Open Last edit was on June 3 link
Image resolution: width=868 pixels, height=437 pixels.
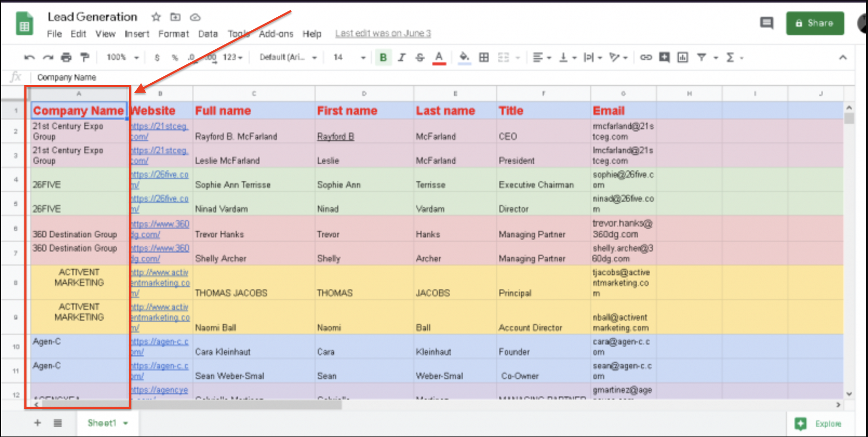[383, 34]
